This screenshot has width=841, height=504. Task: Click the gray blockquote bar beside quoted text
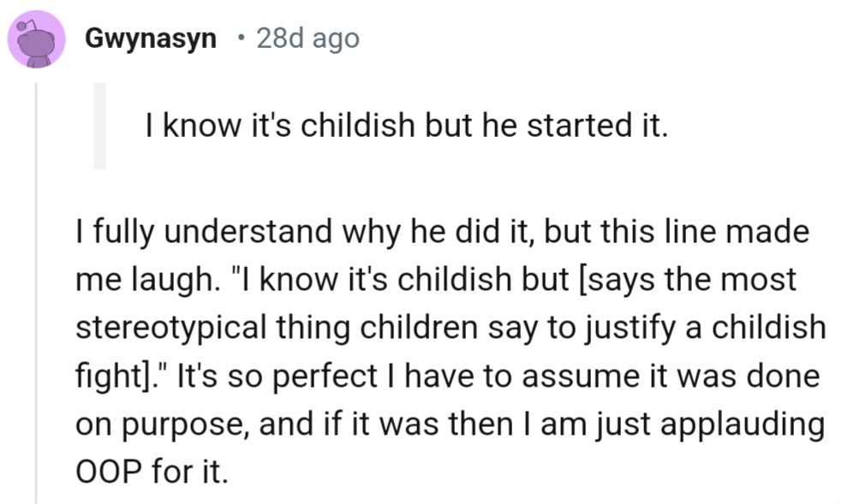click(x=99, y=125)
